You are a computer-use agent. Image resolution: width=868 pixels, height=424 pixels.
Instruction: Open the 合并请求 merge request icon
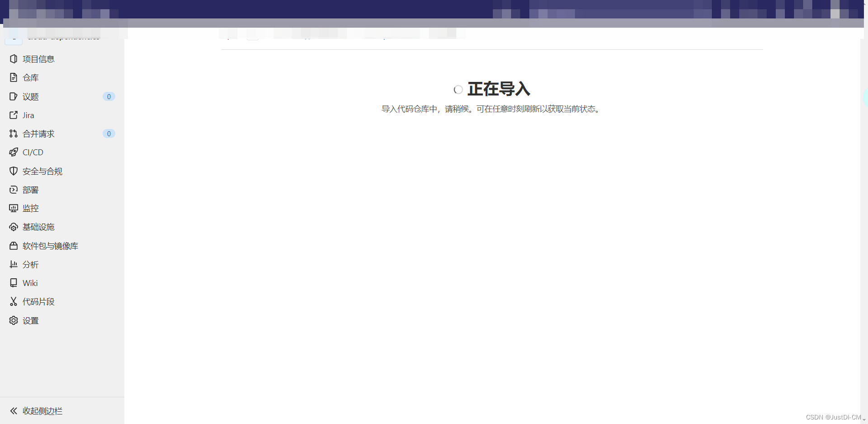pos(14,133)
